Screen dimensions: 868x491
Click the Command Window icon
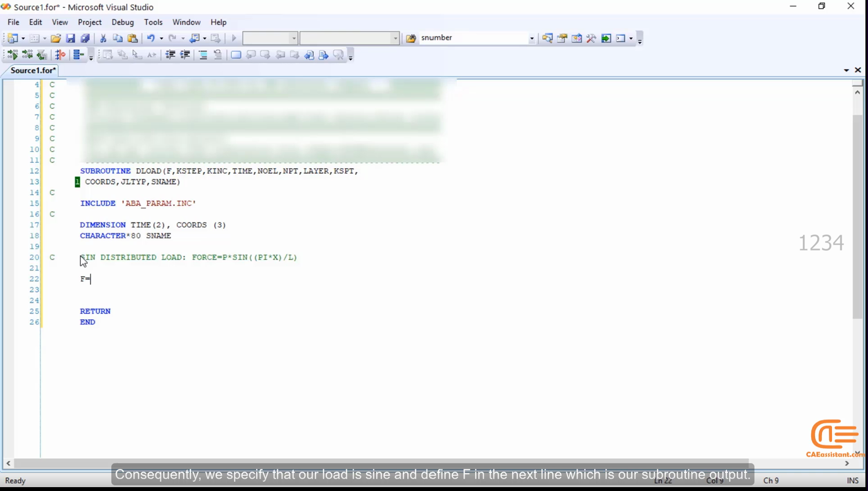621,38
